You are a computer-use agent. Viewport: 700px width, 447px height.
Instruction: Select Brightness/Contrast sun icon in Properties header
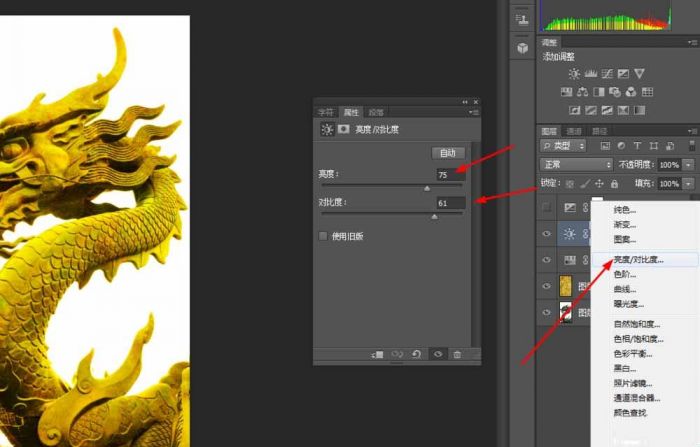click(x=327, y=130)
